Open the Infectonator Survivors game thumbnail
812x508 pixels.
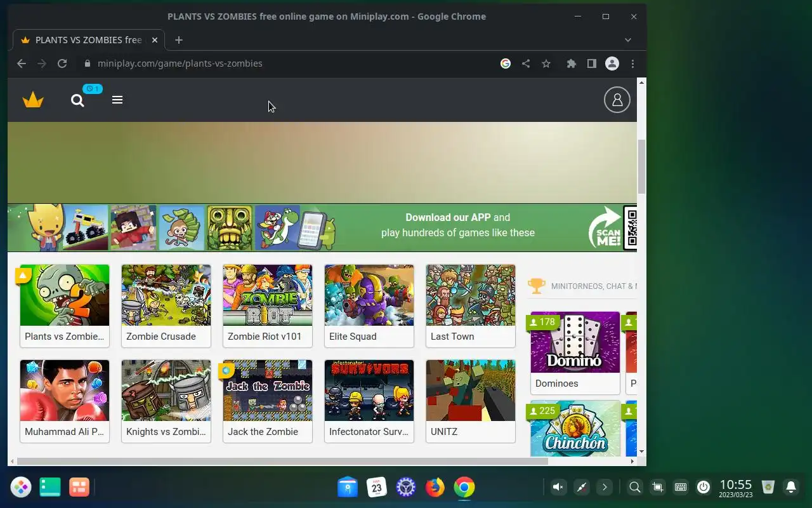point(369,391)
